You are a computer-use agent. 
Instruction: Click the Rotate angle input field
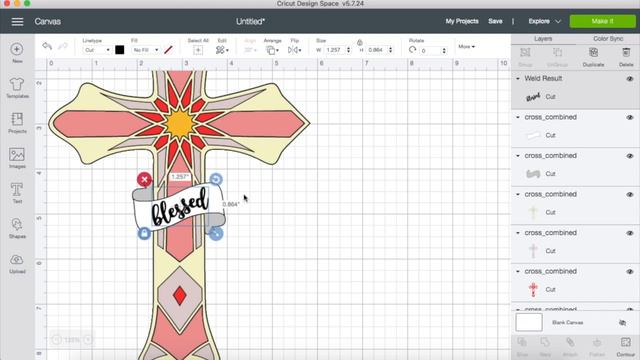pyautogui.click(x=430, y=50)
